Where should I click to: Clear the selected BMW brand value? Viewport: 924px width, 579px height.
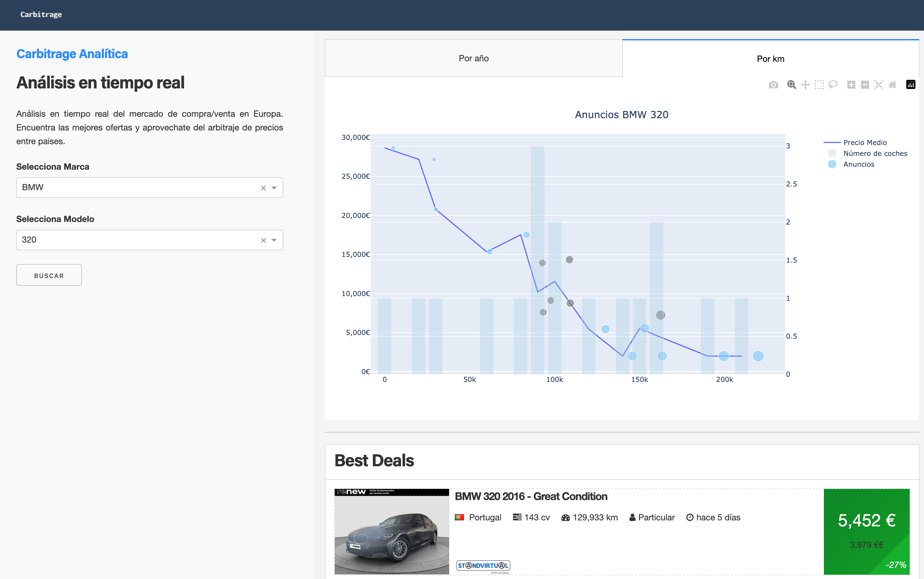[x=263, y=188]
